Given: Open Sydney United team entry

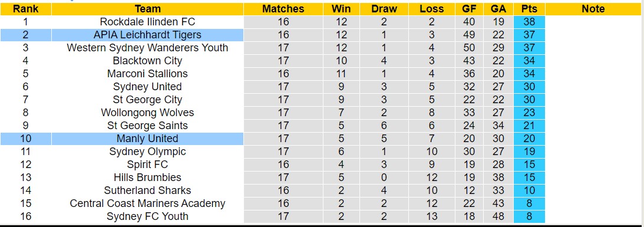Looking at the screenshot, I should point(147,87).
